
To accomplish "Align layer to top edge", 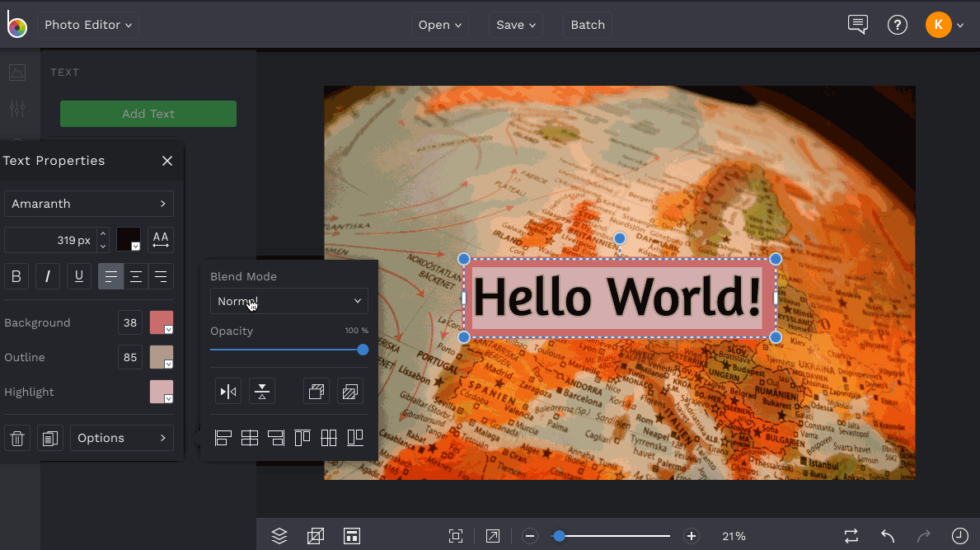I will tap(302, 438).
